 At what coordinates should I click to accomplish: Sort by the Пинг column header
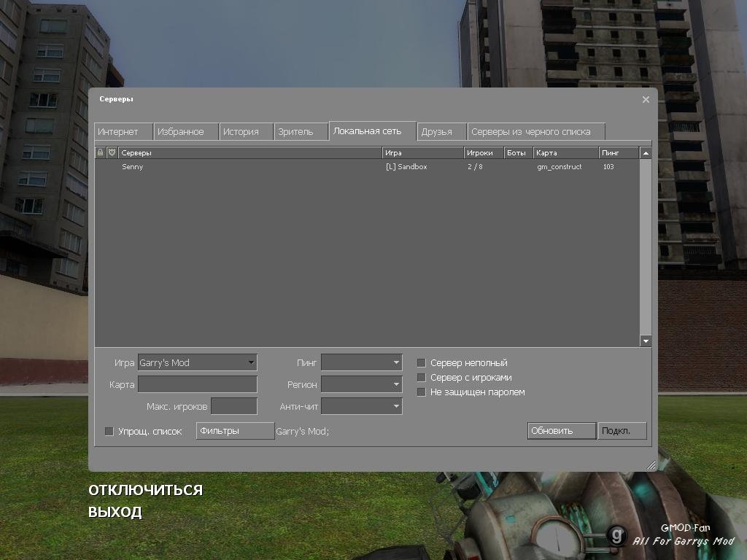619,153
